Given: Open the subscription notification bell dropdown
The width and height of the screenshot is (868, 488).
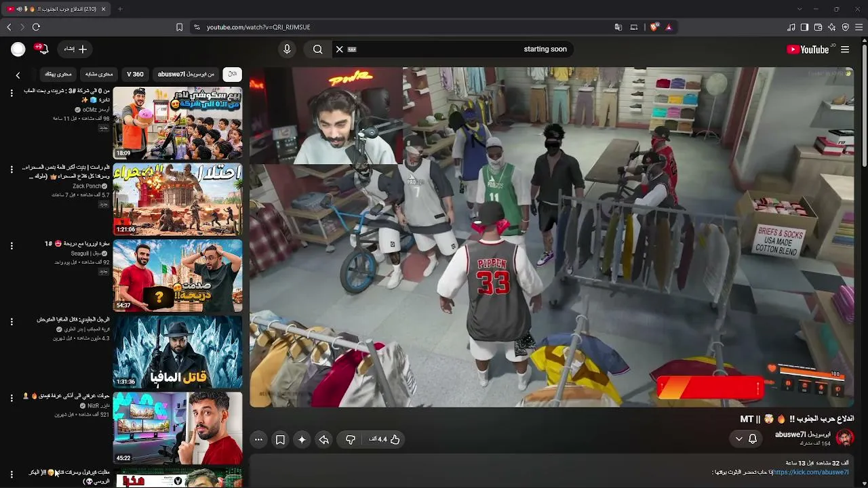Looking at the screenshot, I should (x=746, y=439).
